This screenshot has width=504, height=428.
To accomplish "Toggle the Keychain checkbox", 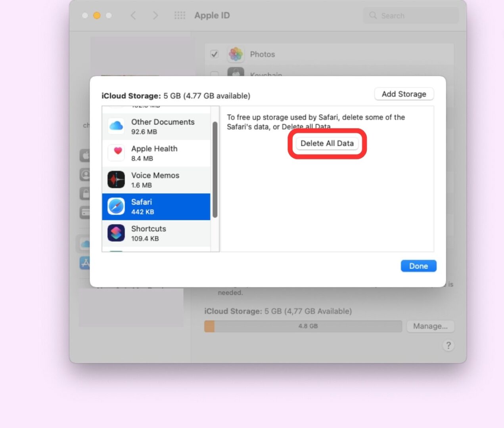I will pyautogui.click(x=215, y=74).
